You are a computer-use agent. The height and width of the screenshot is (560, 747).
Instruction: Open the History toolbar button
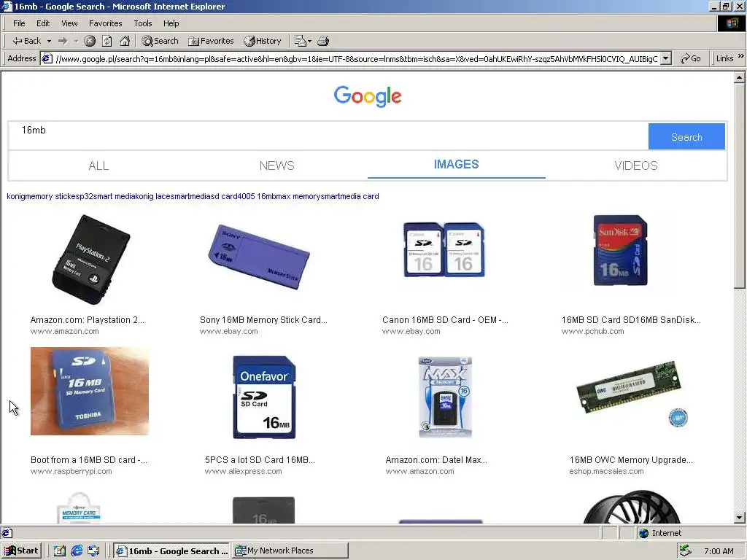[263, 41]
